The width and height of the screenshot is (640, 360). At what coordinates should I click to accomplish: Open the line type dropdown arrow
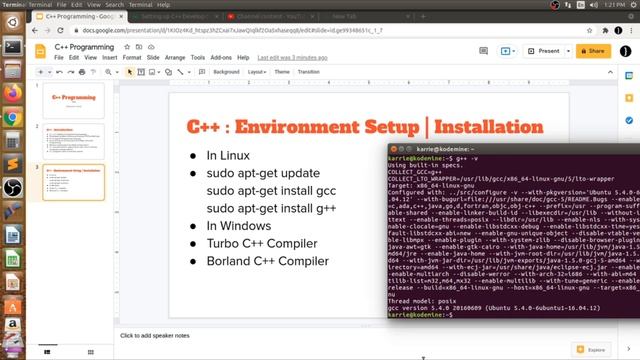click(189, 72)
